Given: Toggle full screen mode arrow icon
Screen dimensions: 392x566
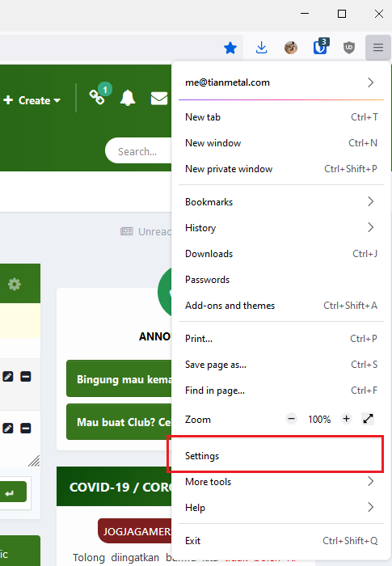Looking at the screenshot, I should [368, 419].
